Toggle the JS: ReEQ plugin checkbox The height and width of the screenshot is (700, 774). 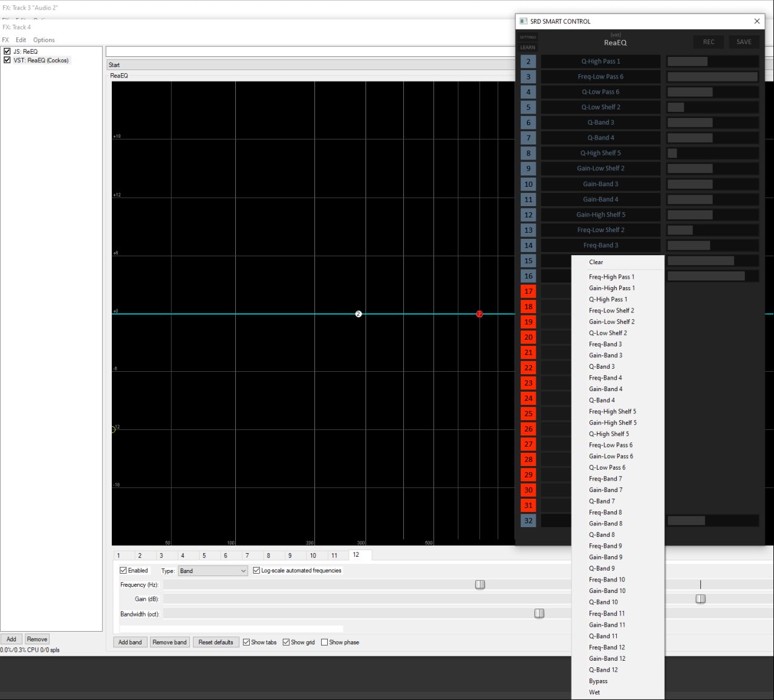click(x=7, y=51)
